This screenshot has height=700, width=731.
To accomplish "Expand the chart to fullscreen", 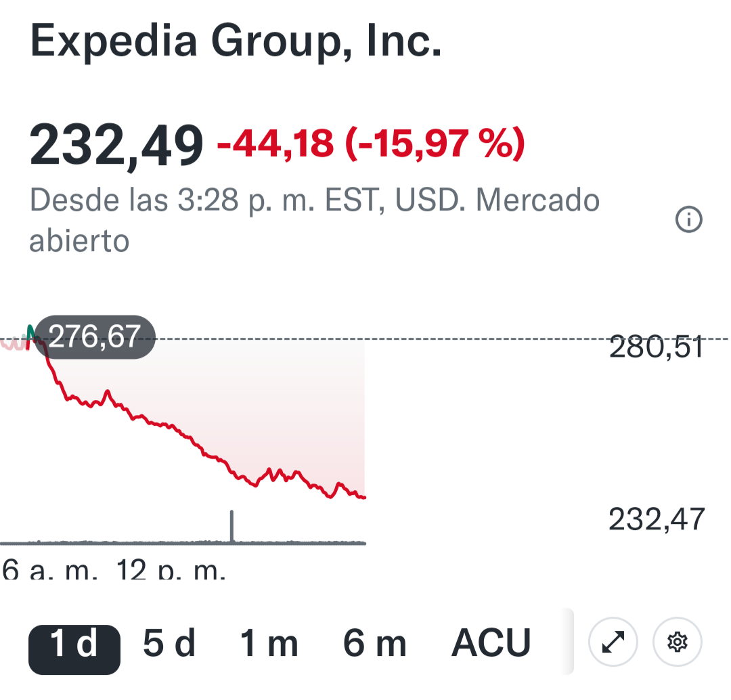I will coord(613,642).
